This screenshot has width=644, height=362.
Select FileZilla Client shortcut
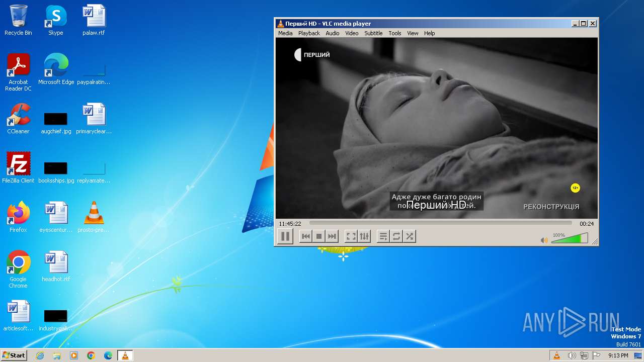pyautogui.click(x=18, y=168)
